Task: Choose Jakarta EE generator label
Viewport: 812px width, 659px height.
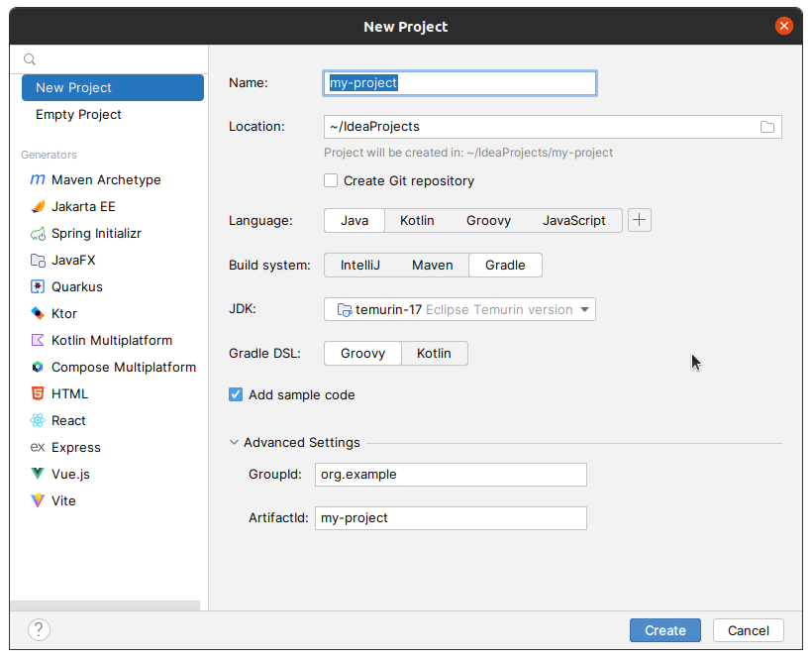Action: [x=83, y=207]
